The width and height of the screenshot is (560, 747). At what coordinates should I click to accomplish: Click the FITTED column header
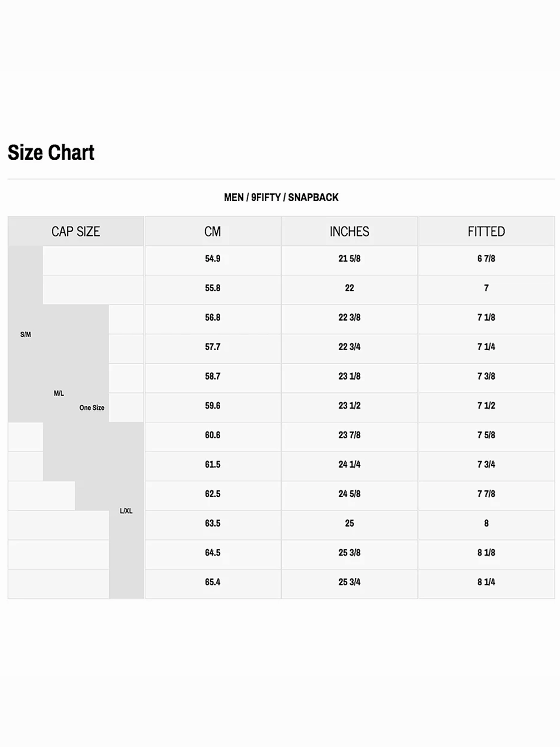[486, 231]
